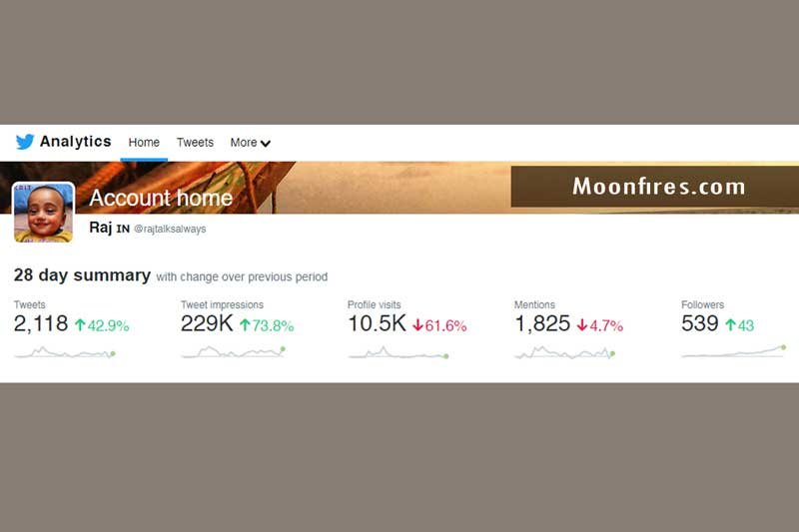Click the Tweets up arrow icon

click(x=80, y=324)
